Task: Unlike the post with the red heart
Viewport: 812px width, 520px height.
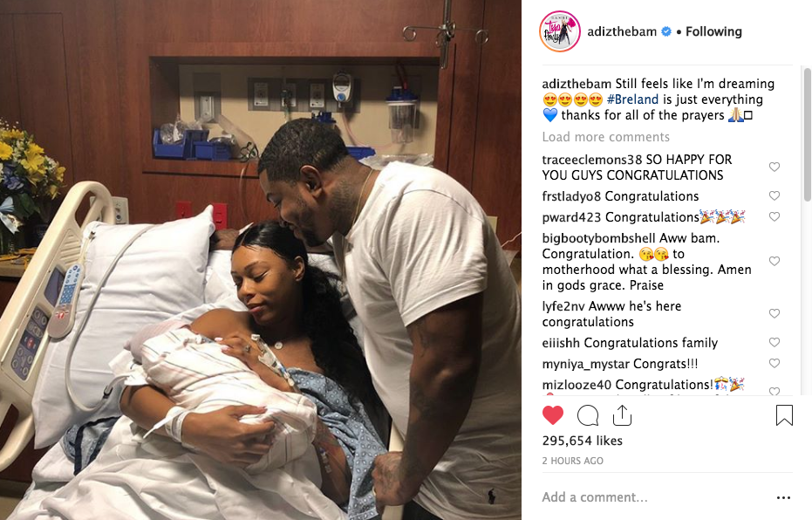Action: pyautogui.click(x=553, y=415)
